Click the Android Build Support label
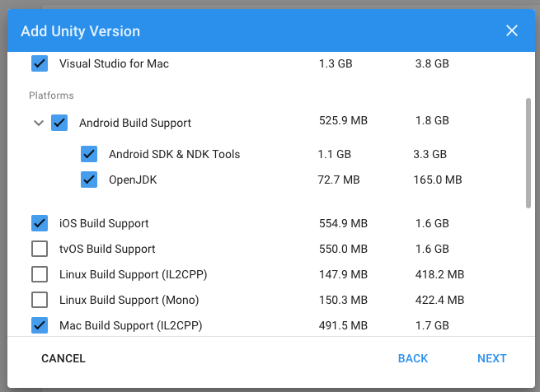 tap(135, 123)
